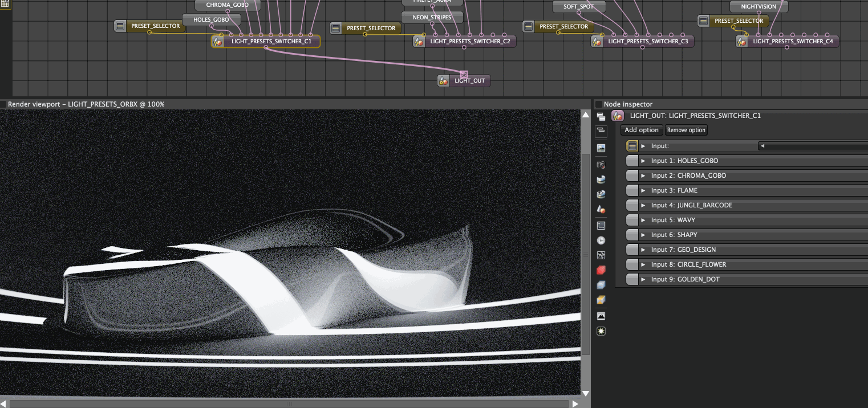Click LIGHT_PRESETS_SWITCHER_C3 node icon
Image resolution: width=868 pixels, height=408 pixels.
click(x=597, y=41)
